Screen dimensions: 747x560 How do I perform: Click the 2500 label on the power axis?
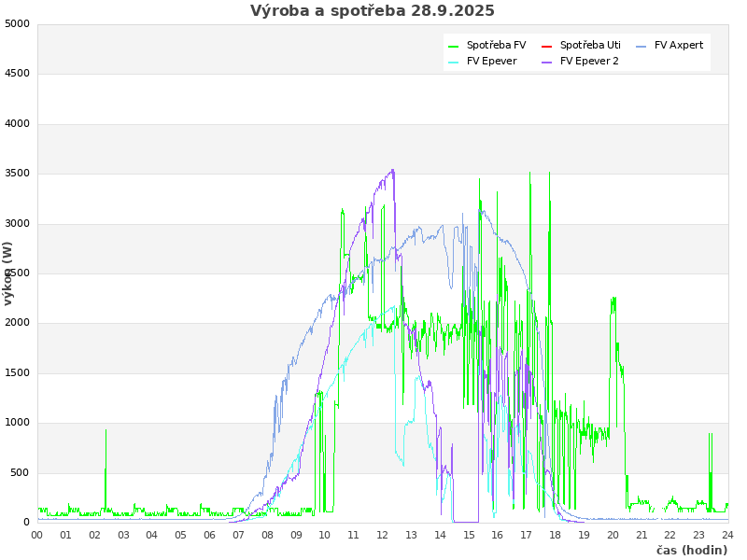click(x=17, y=273)
